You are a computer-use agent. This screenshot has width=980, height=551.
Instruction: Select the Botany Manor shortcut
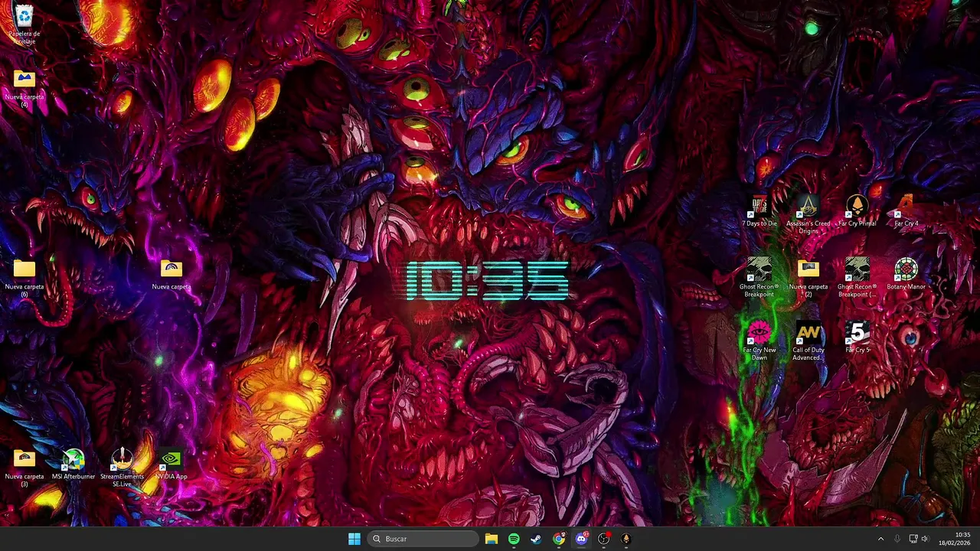pyautogui.click(x=906, y=275)
